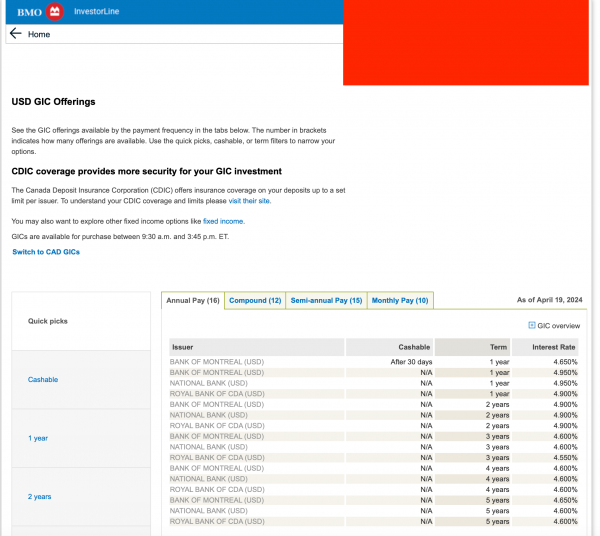Click InvestorLine text in header
The image size is (600, 536).
96,11
